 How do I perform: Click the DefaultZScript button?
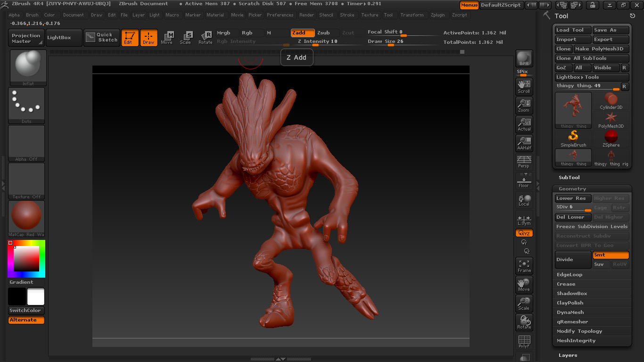(x=501, y=5)
